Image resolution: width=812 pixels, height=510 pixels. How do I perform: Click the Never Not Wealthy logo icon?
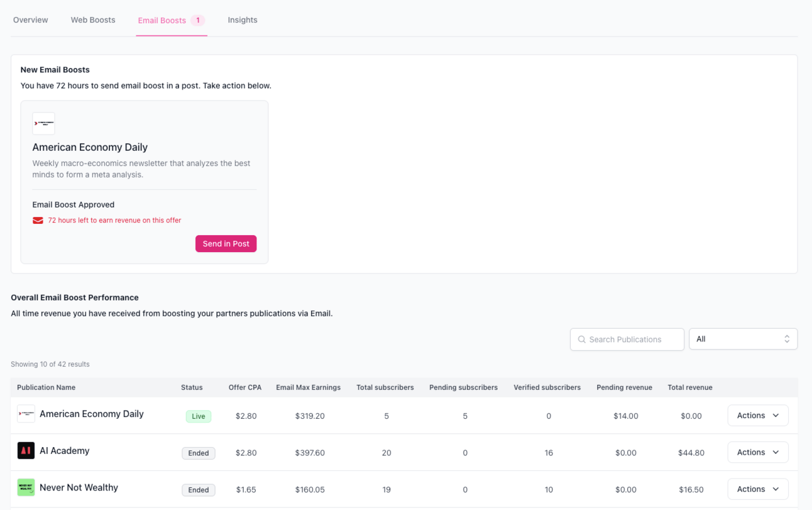point(26,487)
